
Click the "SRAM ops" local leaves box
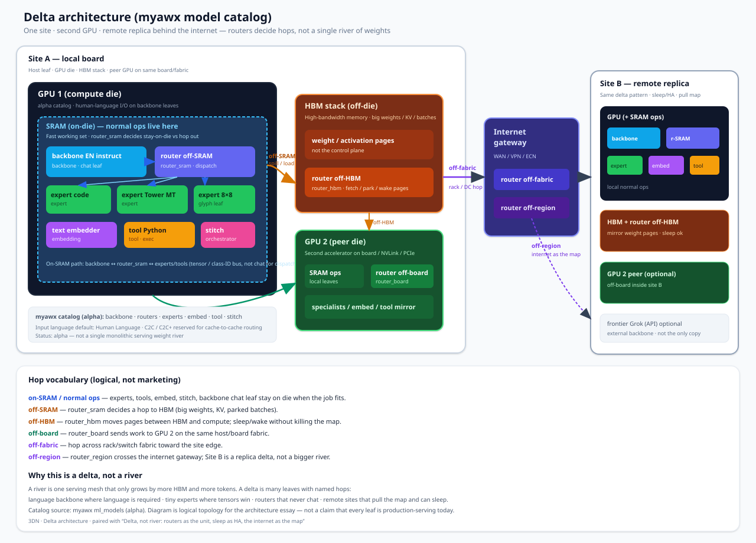coord(334,276)
